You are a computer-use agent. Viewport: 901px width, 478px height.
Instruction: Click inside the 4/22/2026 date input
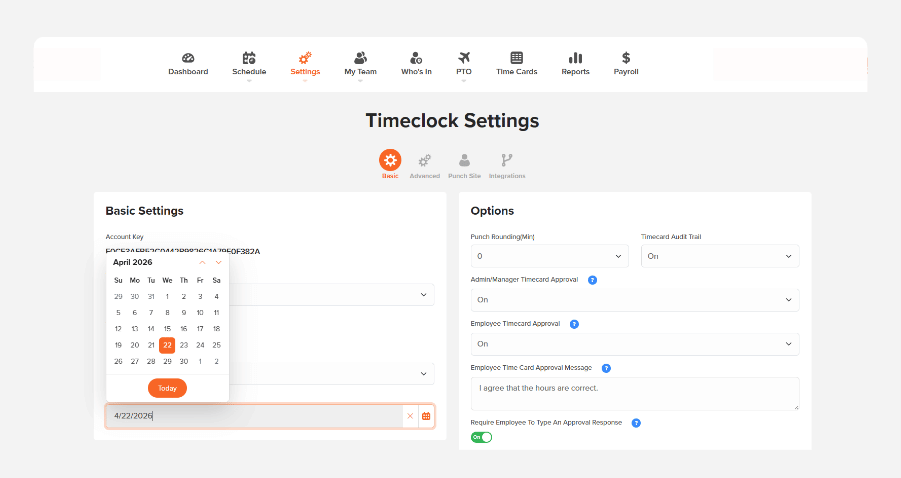coord(253,416)
